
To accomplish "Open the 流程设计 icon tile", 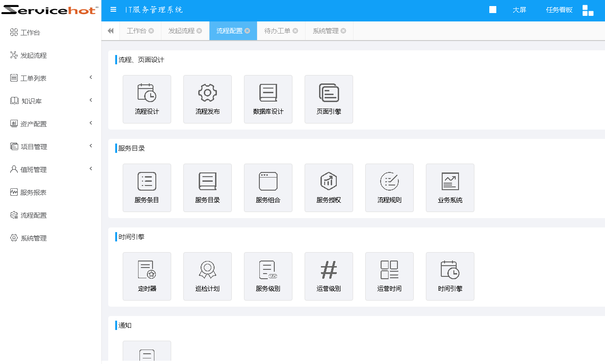I will [x=146, y=99].
